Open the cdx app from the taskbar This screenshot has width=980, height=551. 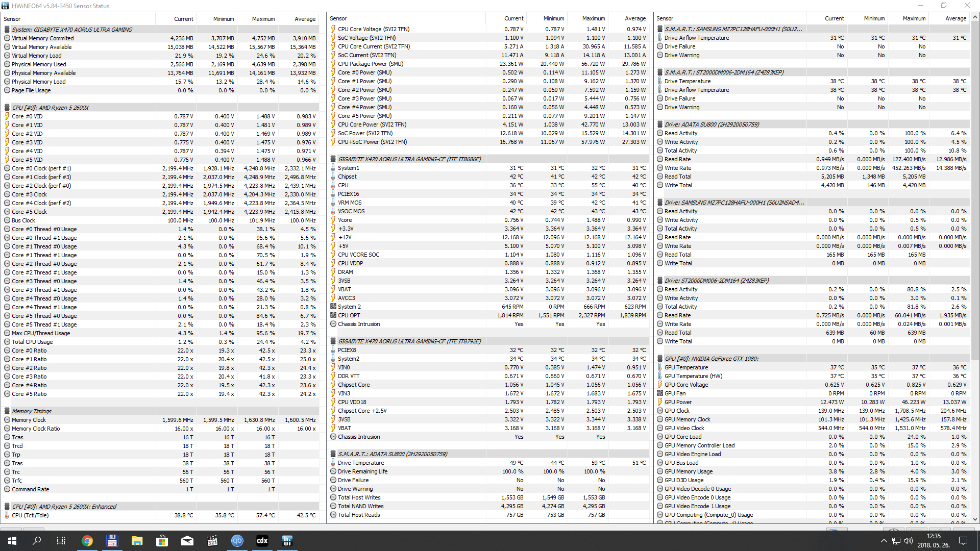click(262, 541)
